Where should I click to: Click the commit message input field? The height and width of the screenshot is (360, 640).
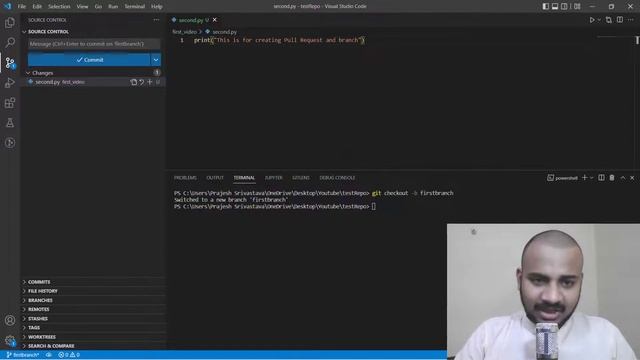click(94, 44)
